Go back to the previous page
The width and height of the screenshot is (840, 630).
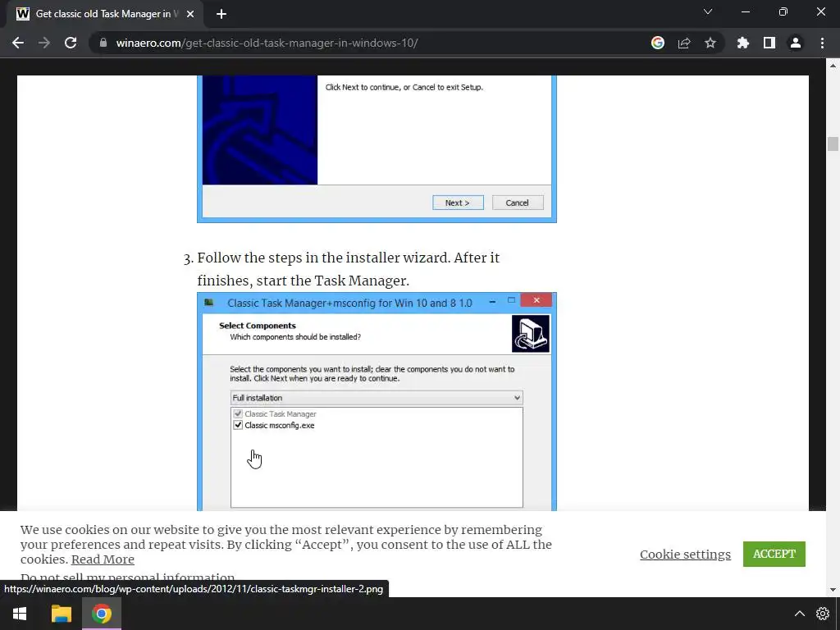point(18,43)
